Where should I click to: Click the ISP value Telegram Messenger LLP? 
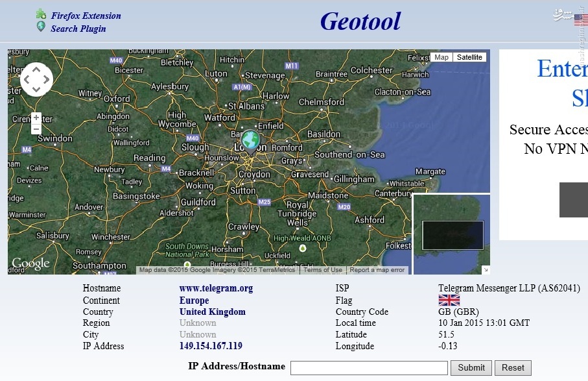click(509, 288)
